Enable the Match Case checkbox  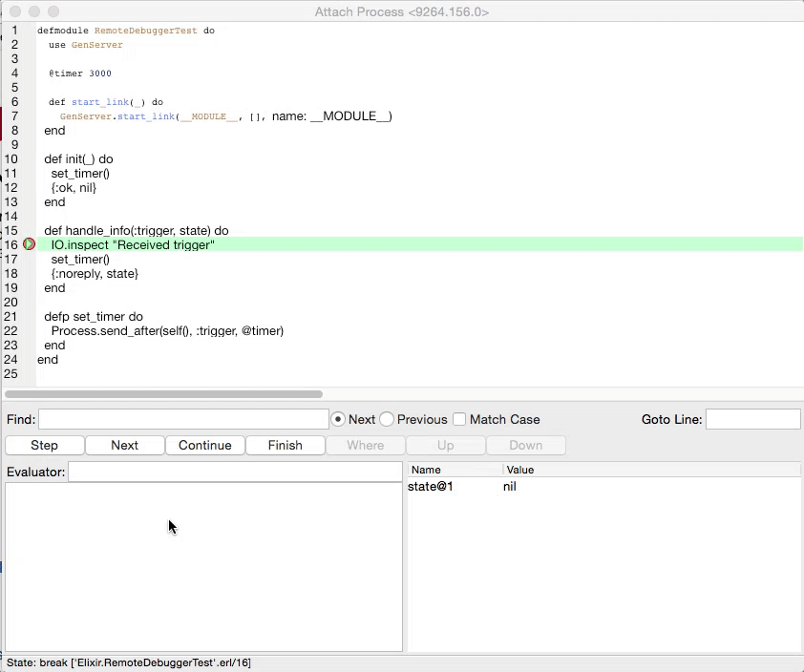459,419
